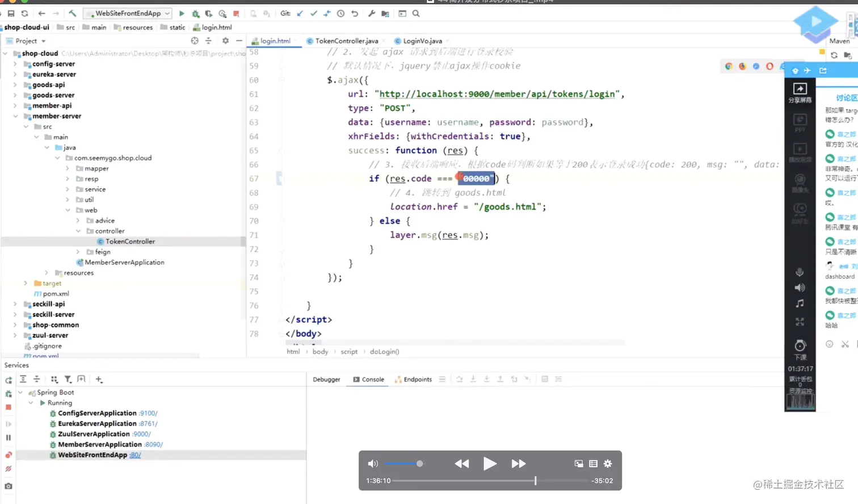Start debugging with the bug icon in the top toolbar
This screenshot has height=504, width=858.
tap(195, 14)
